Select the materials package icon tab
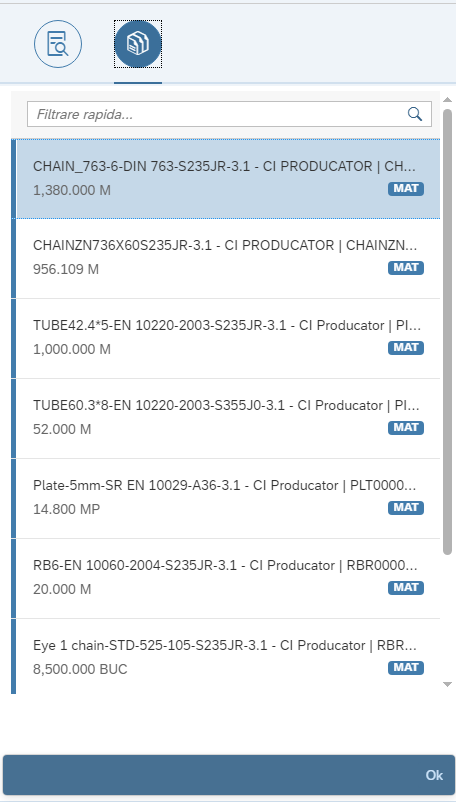 138,44
